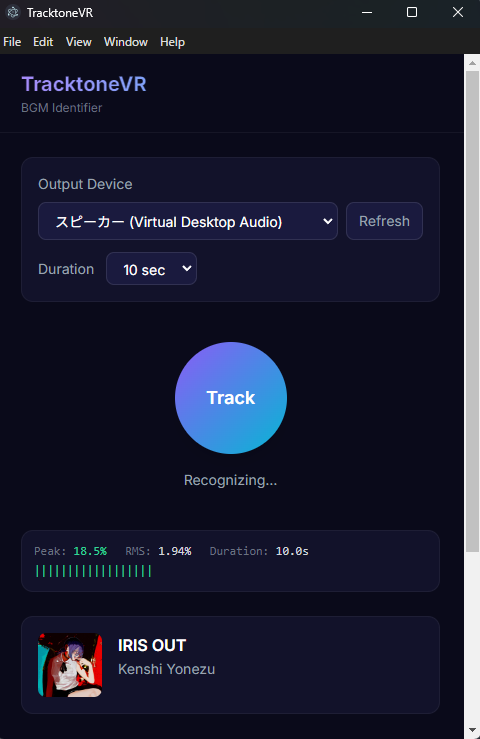The width and height of the screenshot is (480, 739).
Task: Select the IRIS OUT song title
Action: coord(152,645)
